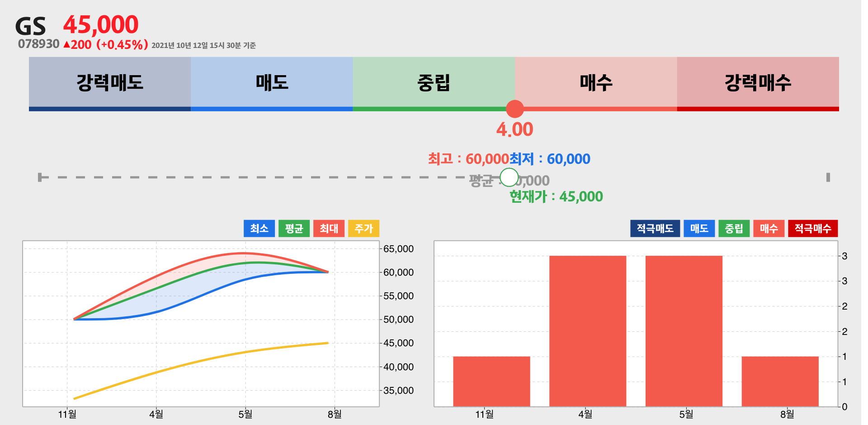Click 8월 x-axis label on bar chart
Screen dimensions: 868x425
point(787,414)
